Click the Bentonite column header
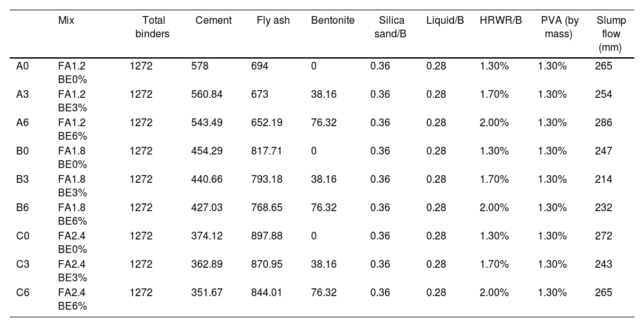 pos(332,21)
